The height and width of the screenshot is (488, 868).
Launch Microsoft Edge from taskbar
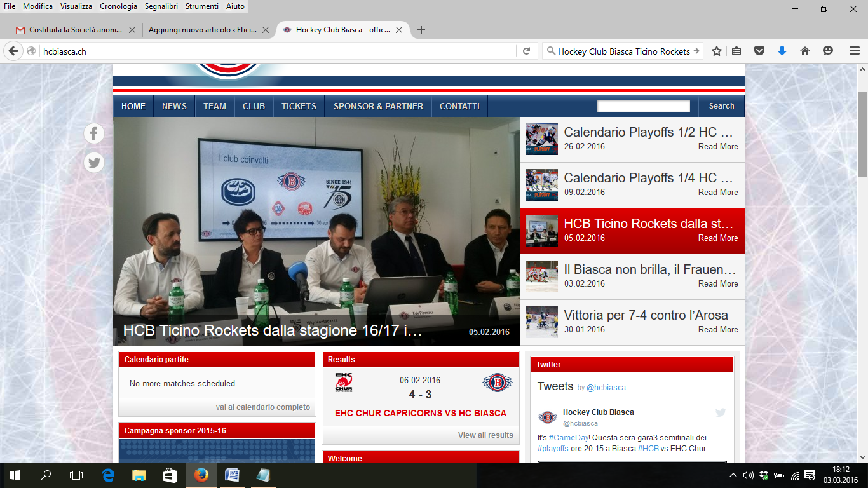[x=108, y=475]
